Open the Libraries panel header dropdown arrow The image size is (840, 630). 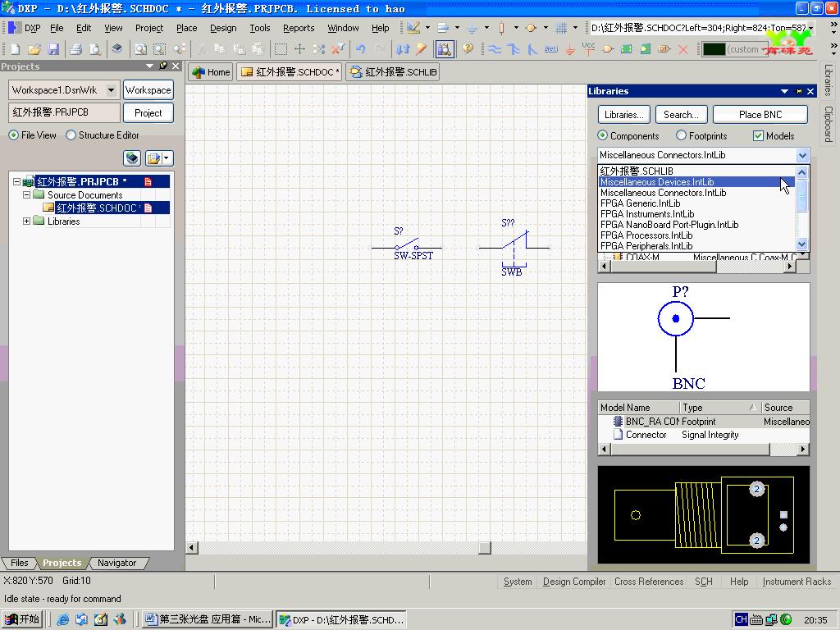(784, 91)
